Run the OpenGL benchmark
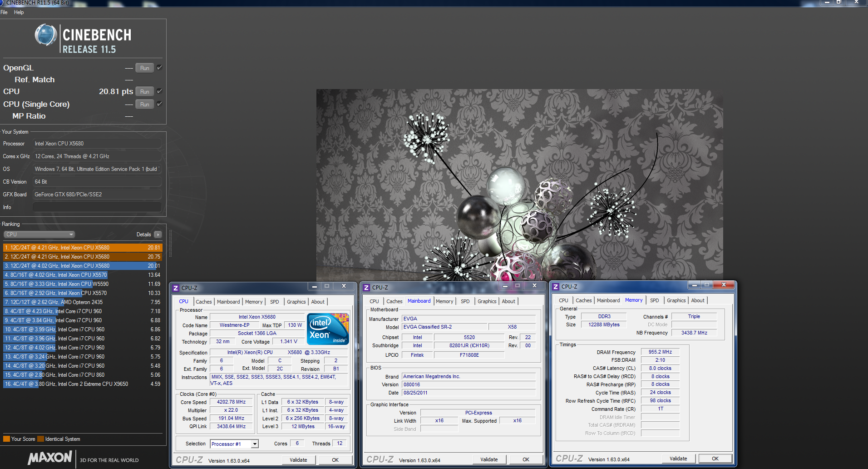 (144, 68)
